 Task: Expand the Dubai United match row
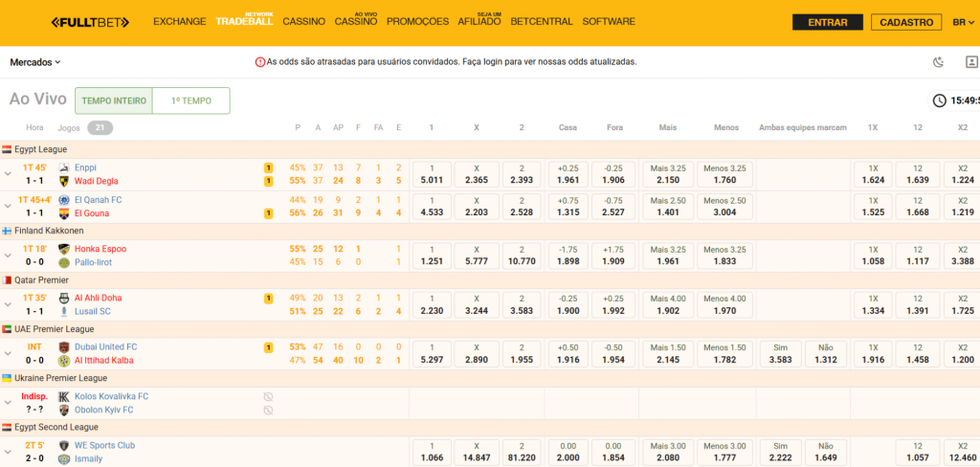coord(8,354)
